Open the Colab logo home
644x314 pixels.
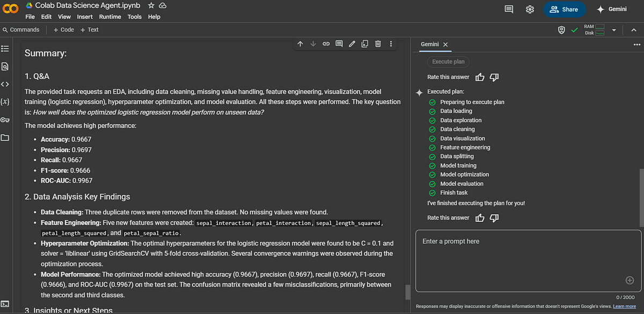(x=11, y=10)
